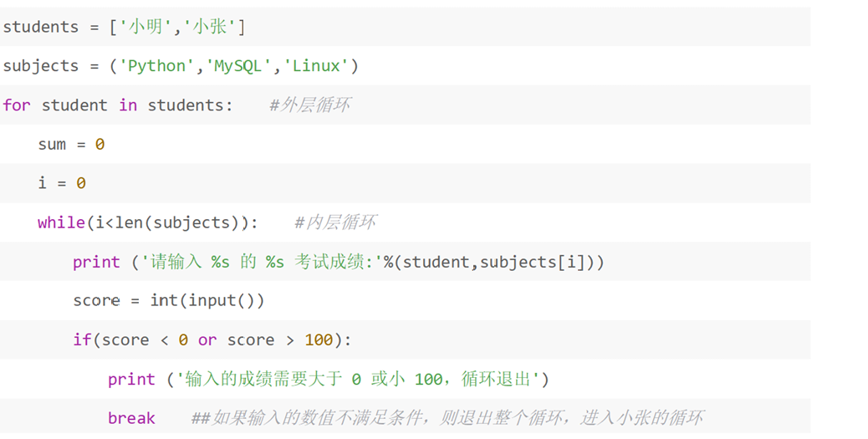Click 'len(subjects)' in the while condition
The height and width of the screenshot is (439, 868).
177,222
